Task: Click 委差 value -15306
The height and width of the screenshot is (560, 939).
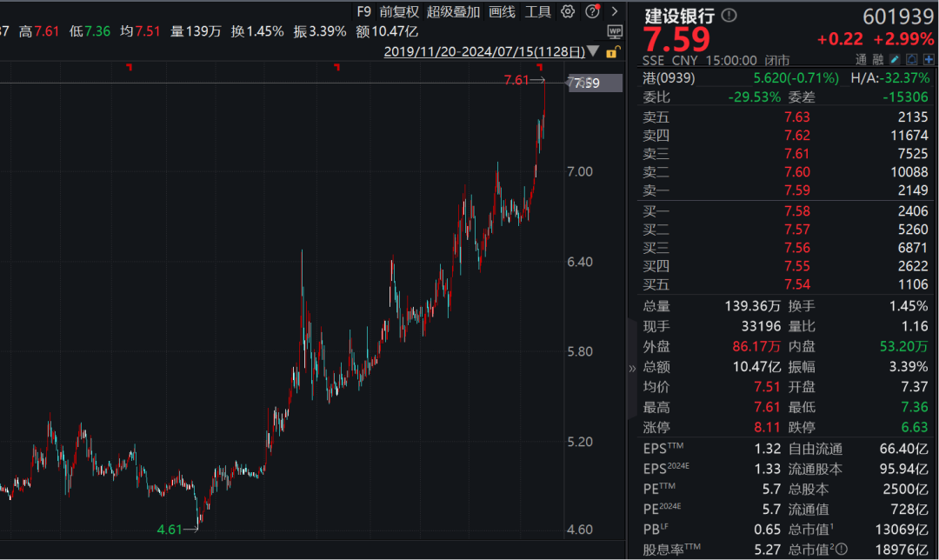Action: pyautogui.click(x=905, y=97)
